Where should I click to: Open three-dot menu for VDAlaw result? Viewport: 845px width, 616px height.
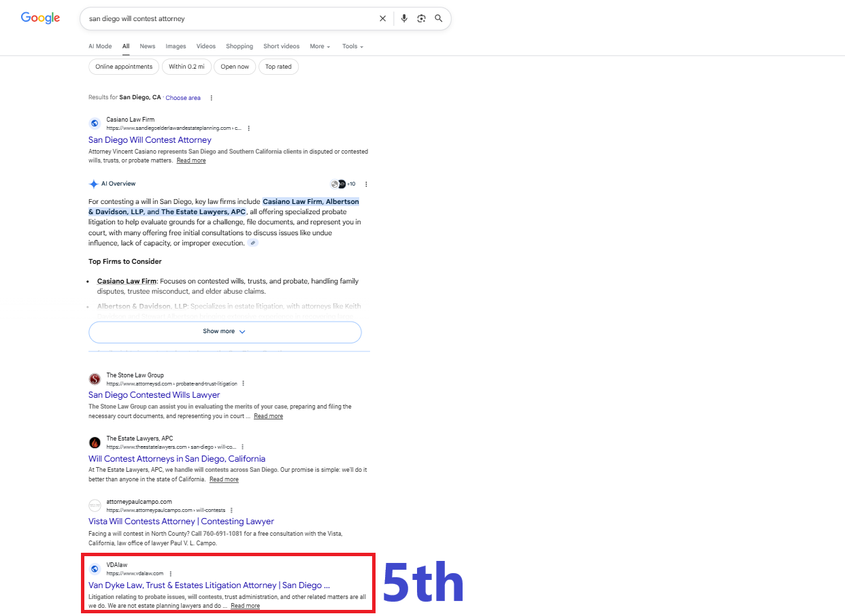171,573
